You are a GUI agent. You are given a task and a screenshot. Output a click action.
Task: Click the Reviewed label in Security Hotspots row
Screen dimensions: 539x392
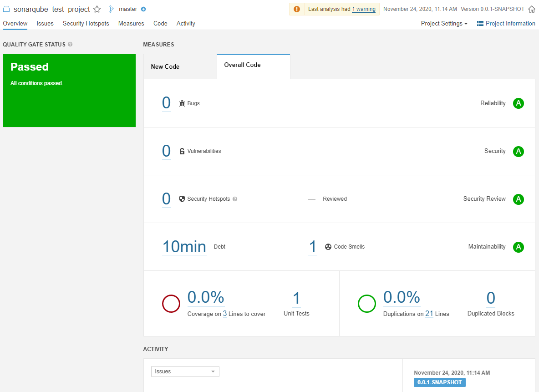click(x=335, y=199)
